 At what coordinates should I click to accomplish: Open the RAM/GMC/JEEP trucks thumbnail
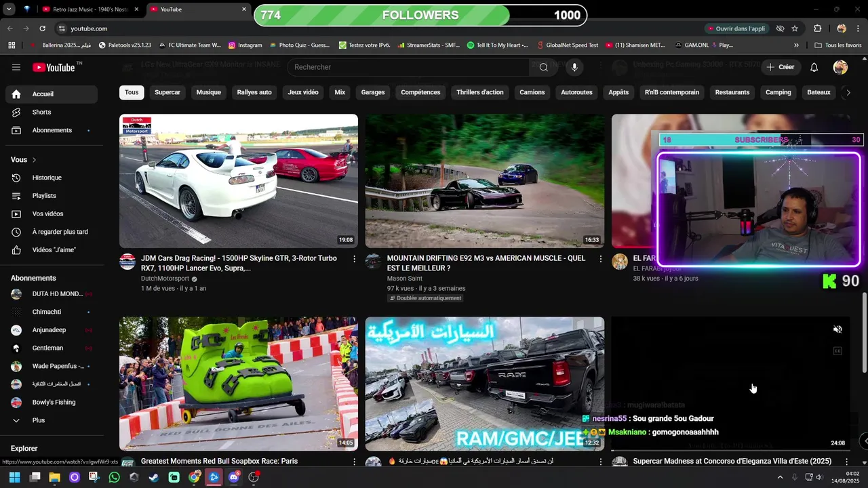(485, 384)
